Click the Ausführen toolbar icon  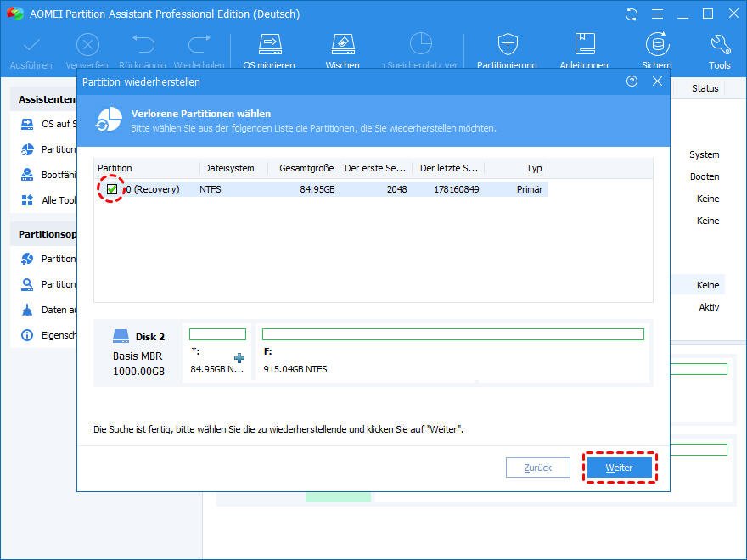[31, 46]
